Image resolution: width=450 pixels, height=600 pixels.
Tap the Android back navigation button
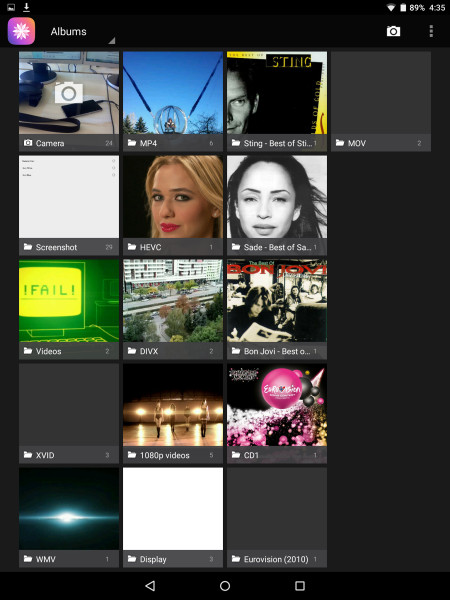coord(150,585)
